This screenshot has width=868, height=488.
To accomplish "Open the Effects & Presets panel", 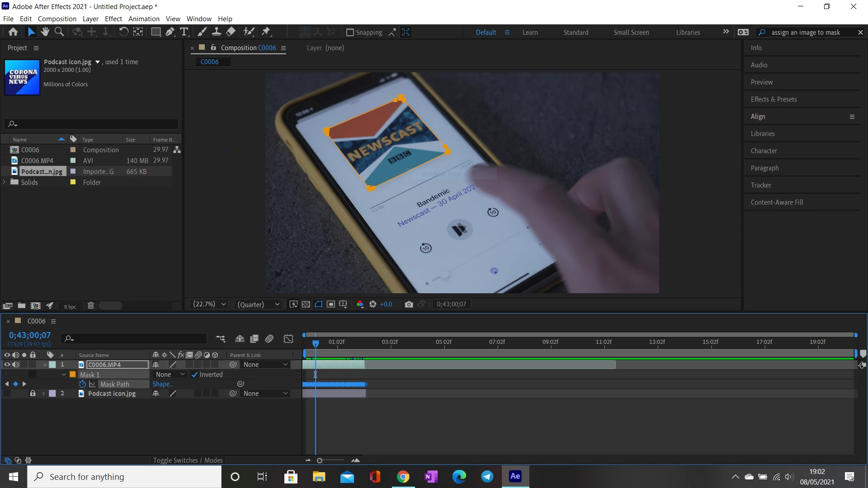I will point(774,99).
